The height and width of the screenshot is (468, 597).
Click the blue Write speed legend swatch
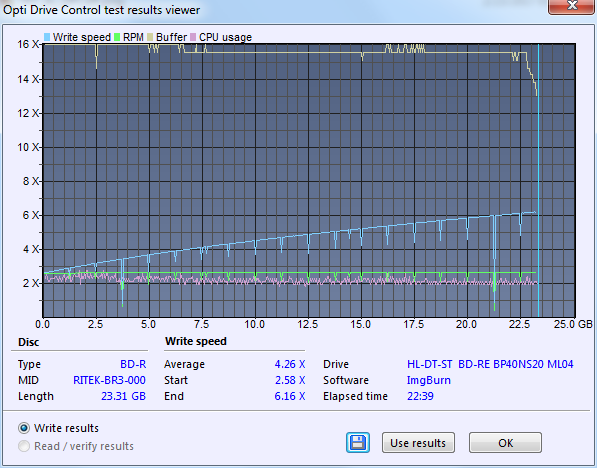coord(47,37)
